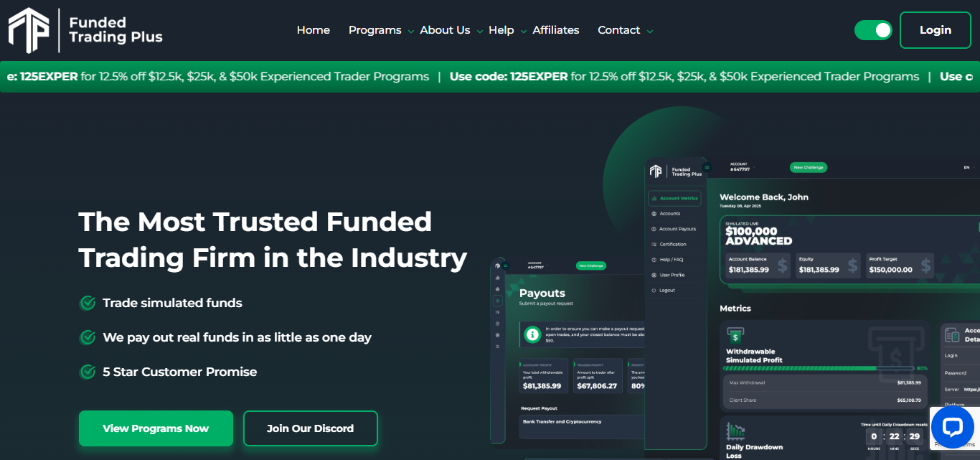Select Bank Transfer and Cryptocurrency payout field
This screenshot has width=980, height=460.
[x=581, y=428]
